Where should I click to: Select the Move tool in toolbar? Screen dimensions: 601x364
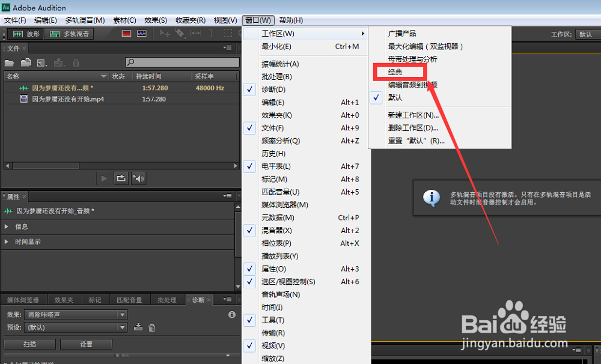coord(165,34)
